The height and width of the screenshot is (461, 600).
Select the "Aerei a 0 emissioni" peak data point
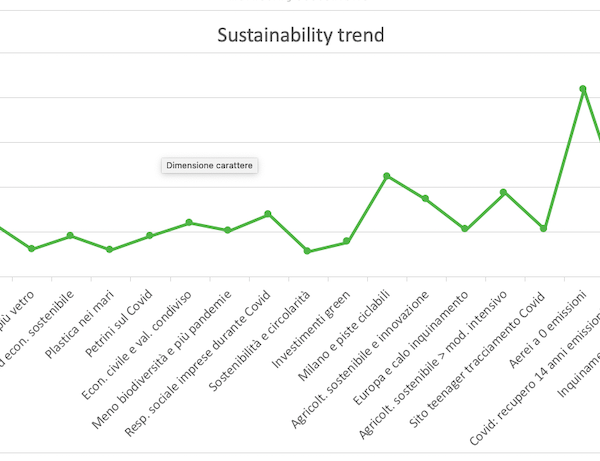(x=583, y=89)
